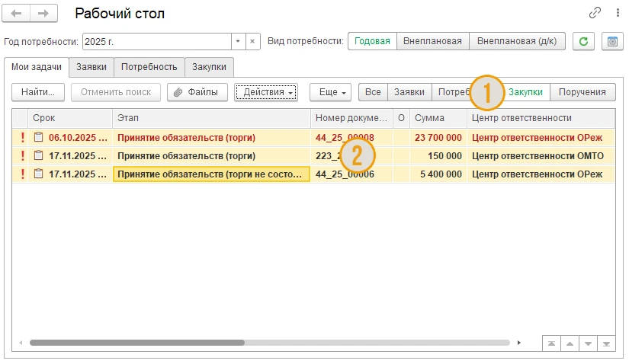Jump to last row with bottom arrow

point(606,343)
